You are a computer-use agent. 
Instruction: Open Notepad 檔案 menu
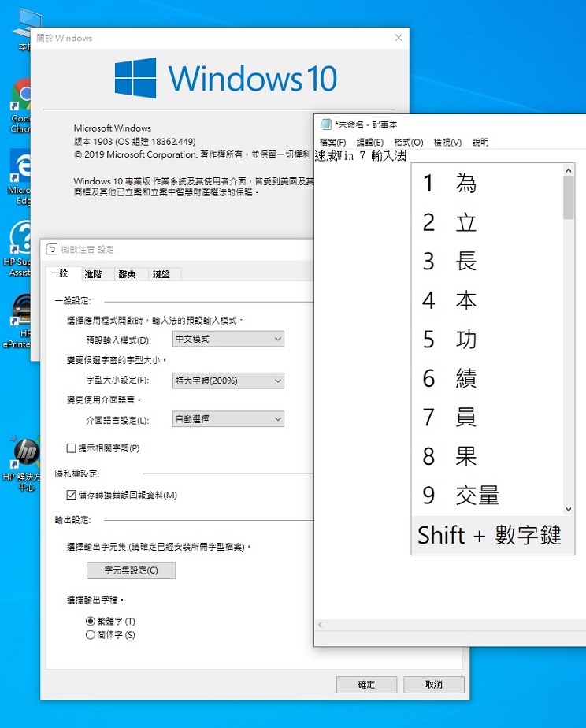[x=332, y=142]
